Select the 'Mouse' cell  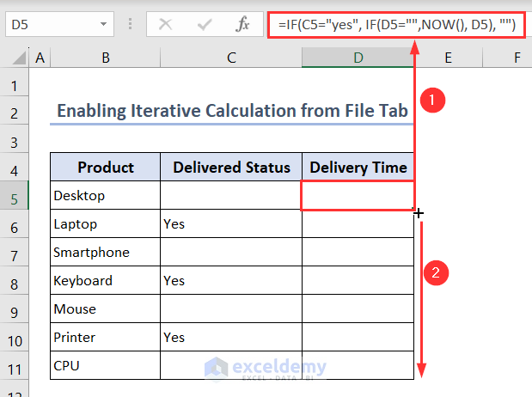click(x=106, y=308)
